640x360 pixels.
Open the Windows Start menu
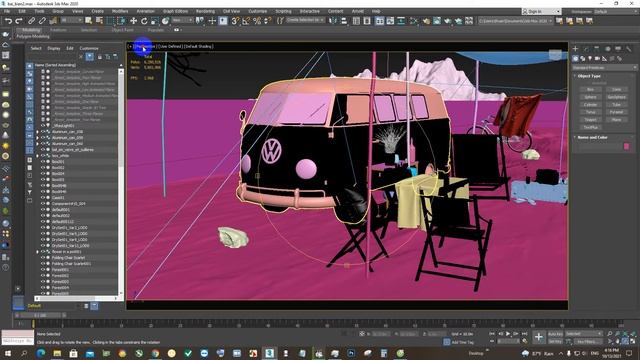point(7,353)
